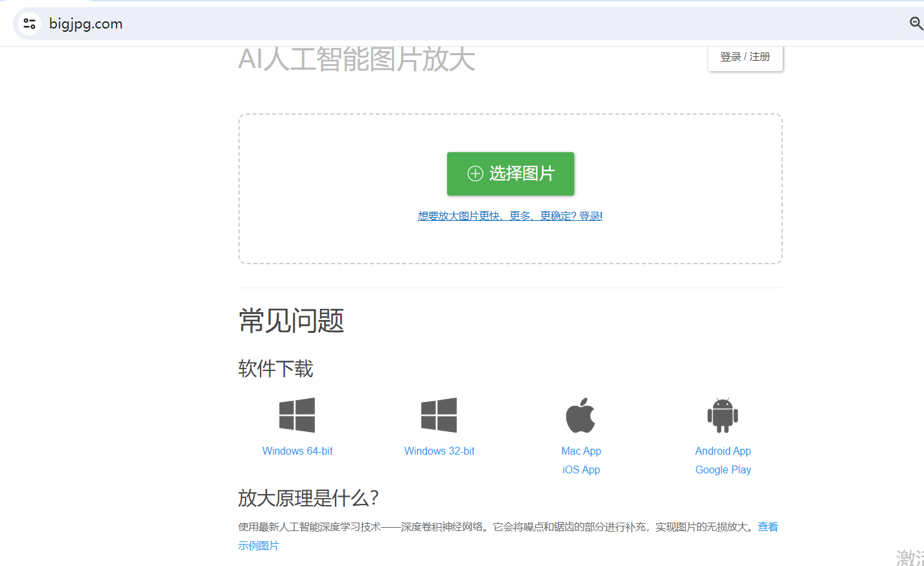The height and width of the screenshot is (566, 924).
Task: Click the Apple logo icon
Action: tap(581, 415)
